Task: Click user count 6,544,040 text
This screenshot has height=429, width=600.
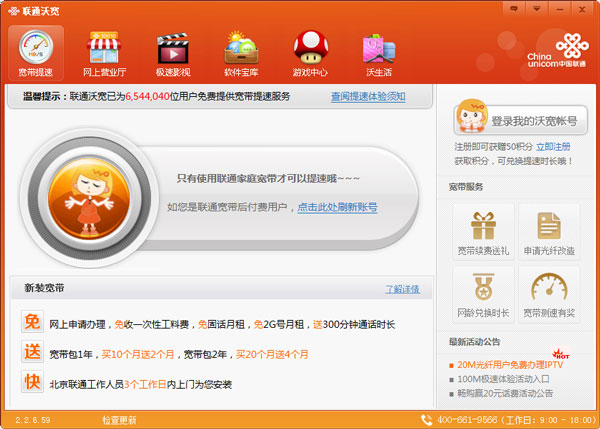Action: pos(147,96)
